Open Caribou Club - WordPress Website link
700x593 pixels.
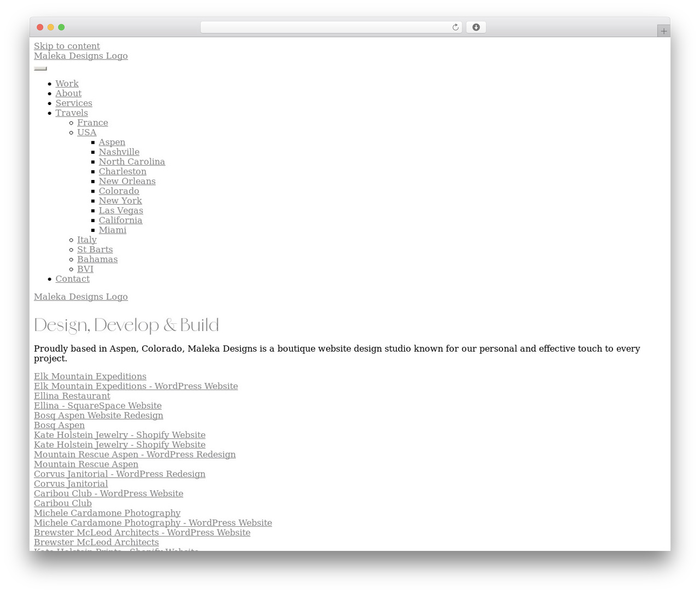coord(108,494)
